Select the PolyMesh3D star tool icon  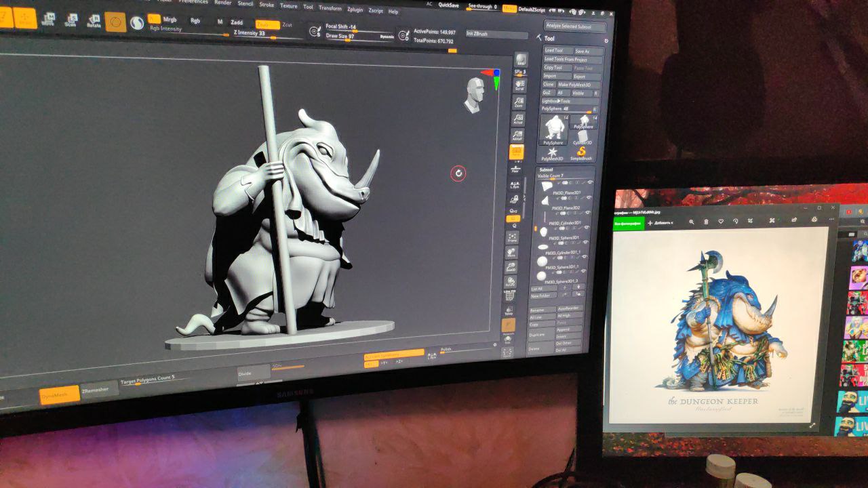coord(553,154)
